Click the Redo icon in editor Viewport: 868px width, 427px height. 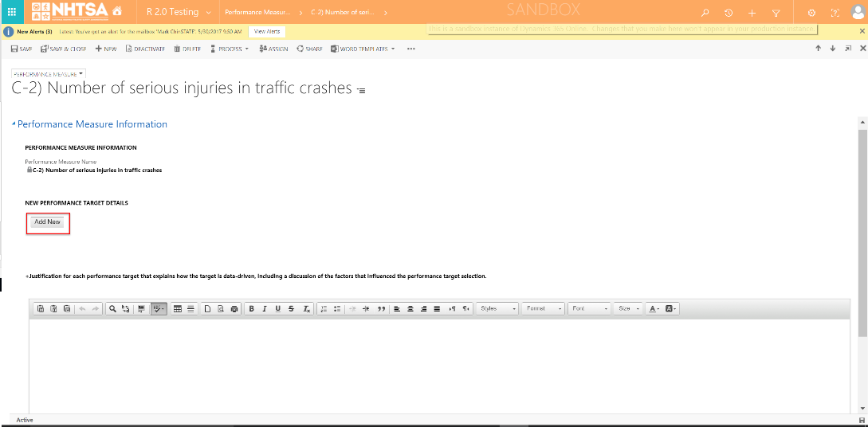pyautogui.click(x=95, y=308)
